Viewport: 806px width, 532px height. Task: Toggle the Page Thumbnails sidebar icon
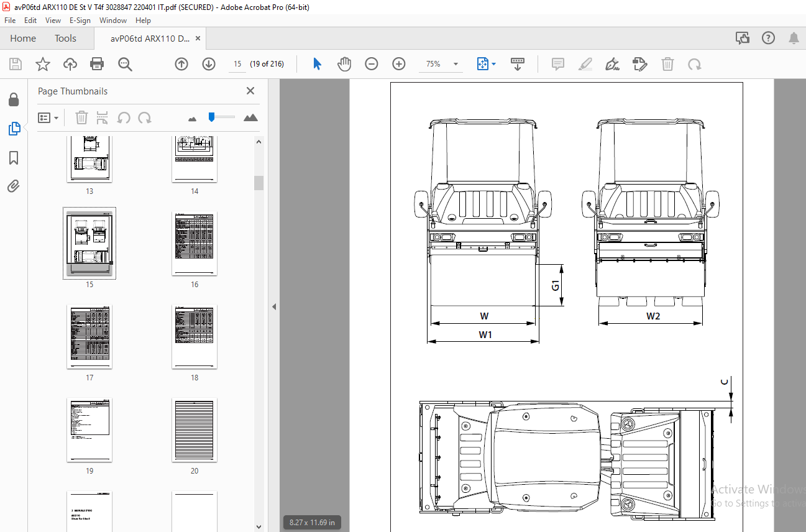[x=14, y=129]
